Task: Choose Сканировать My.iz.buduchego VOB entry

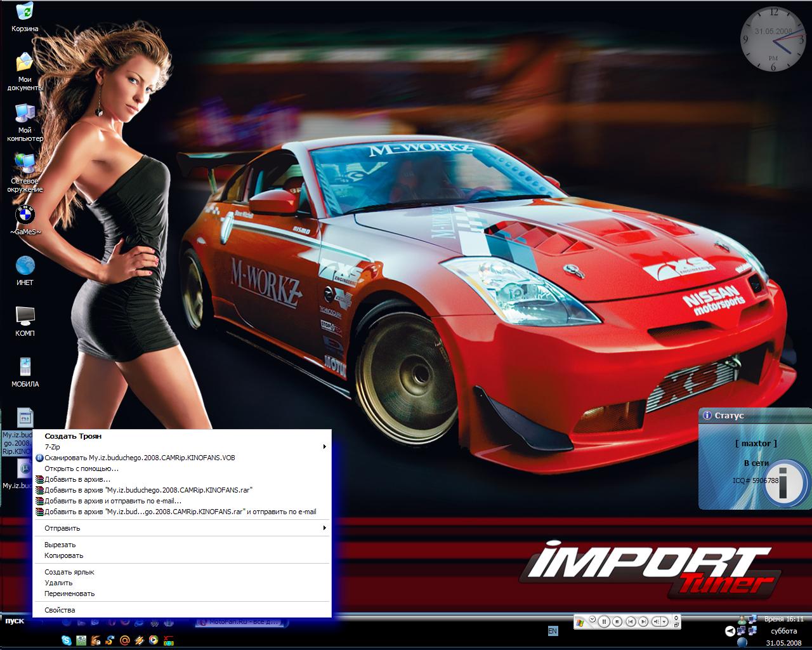Action: [x=182, y=458]
